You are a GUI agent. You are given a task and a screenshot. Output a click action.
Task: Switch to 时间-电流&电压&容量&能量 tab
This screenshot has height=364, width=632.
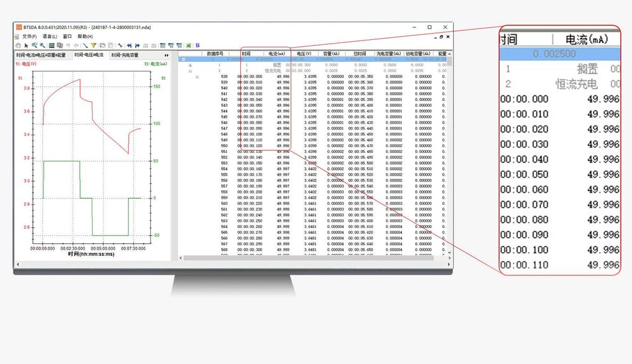(x=41, y=56)
